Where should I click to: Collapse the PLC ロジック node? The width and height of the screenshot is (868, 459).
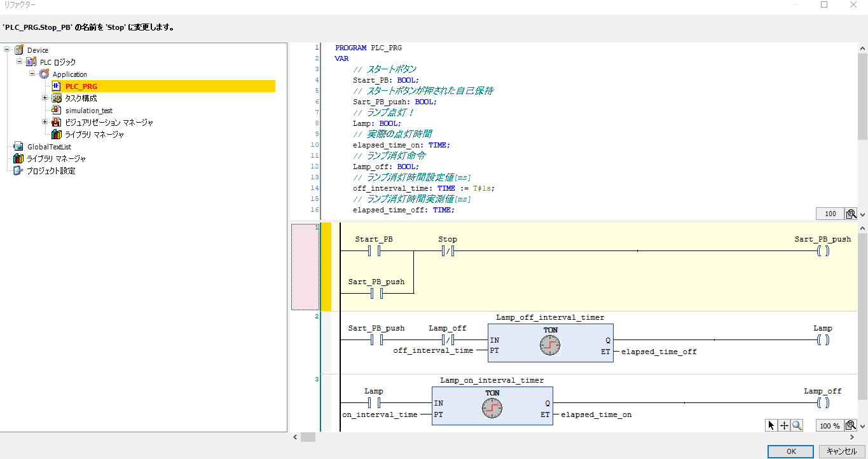point(20,62)
